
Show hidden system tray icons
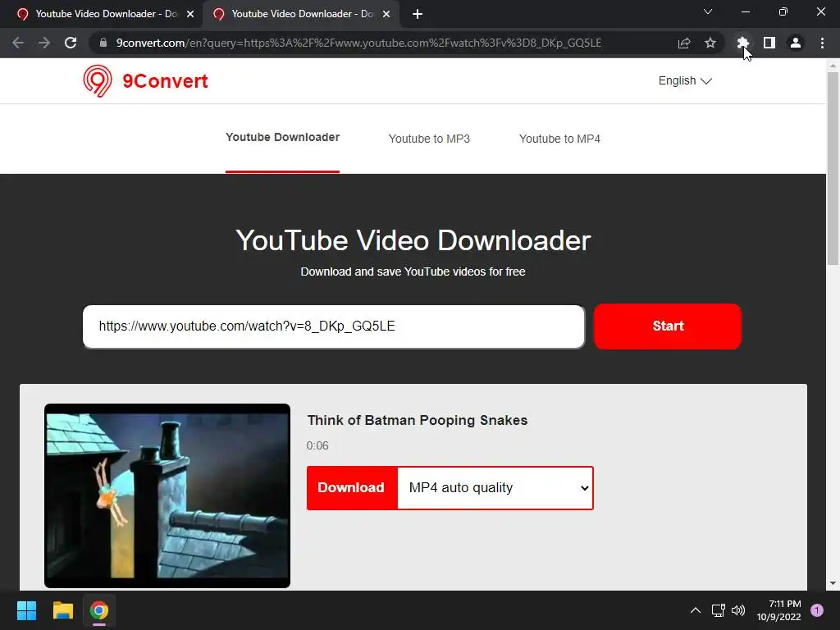pos(696,610)
